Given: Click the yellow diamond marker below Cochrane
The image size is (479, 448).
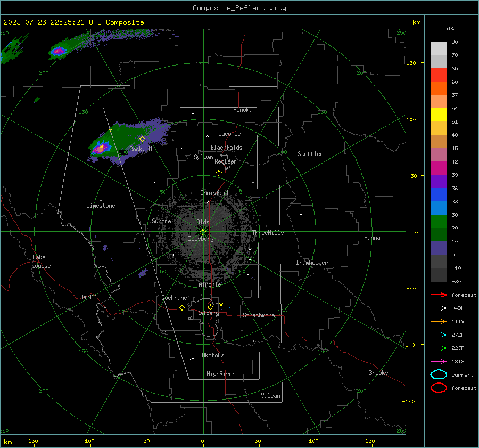Looking at the screenshot, I should pyautogui.click(x=182, y=307).
